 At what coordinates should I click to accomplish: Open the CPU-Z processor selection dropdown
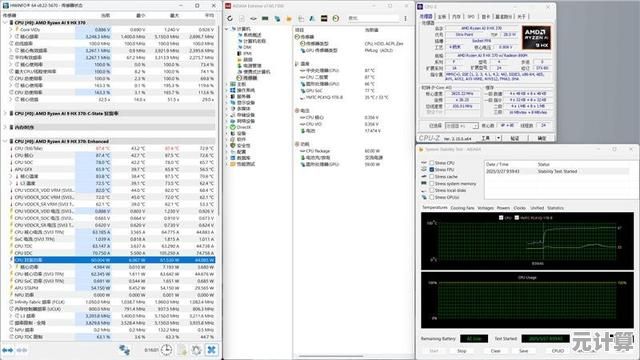coord(461,126)
